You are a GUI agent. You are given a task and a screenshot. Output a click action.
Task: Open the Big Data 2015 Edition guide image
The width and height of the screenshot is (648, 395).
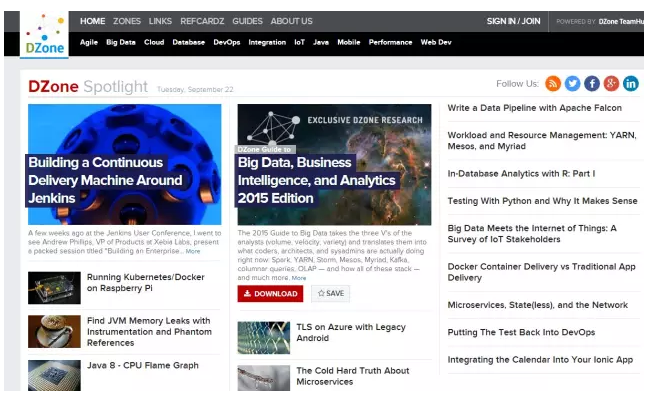pyautogui.click(x=334, y=164)
